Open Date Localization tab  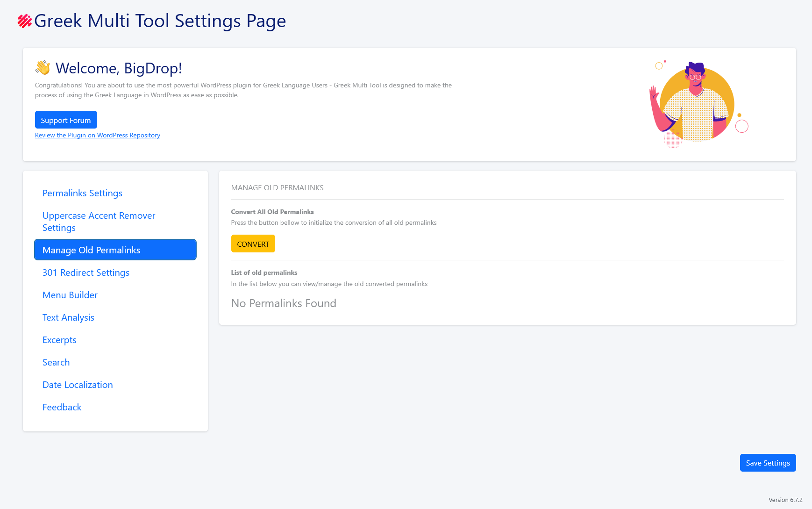(x=78, y=385)
